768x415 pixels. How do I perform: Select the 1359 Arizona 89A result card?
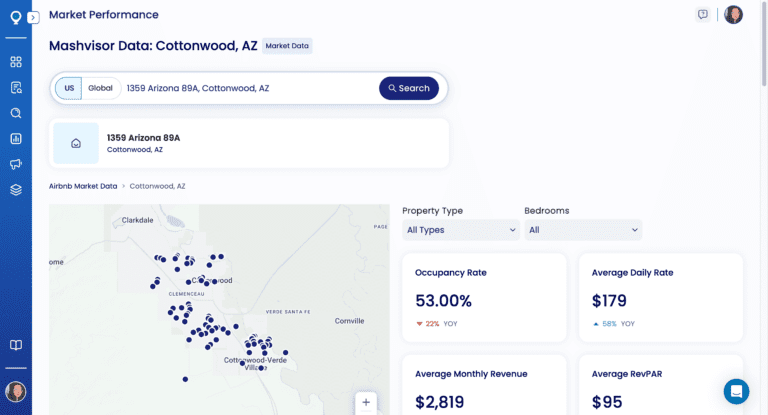click(249, 143)
